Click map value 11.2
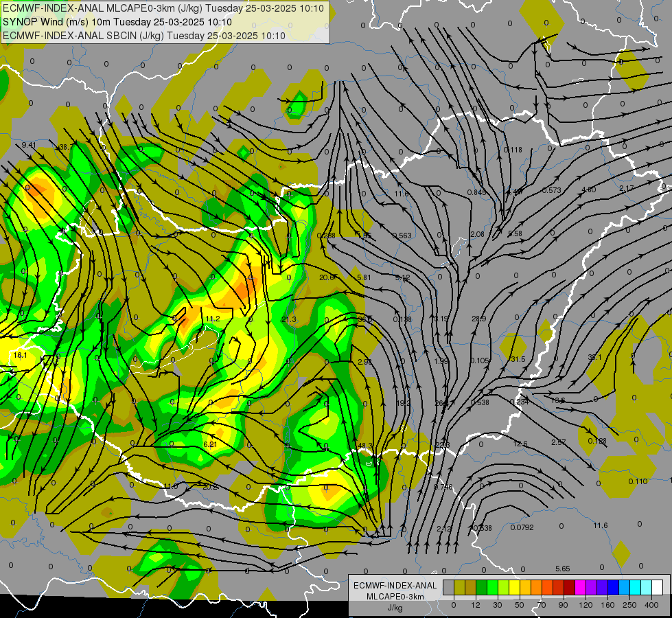 pyautogui.click(x=213, y=319)
